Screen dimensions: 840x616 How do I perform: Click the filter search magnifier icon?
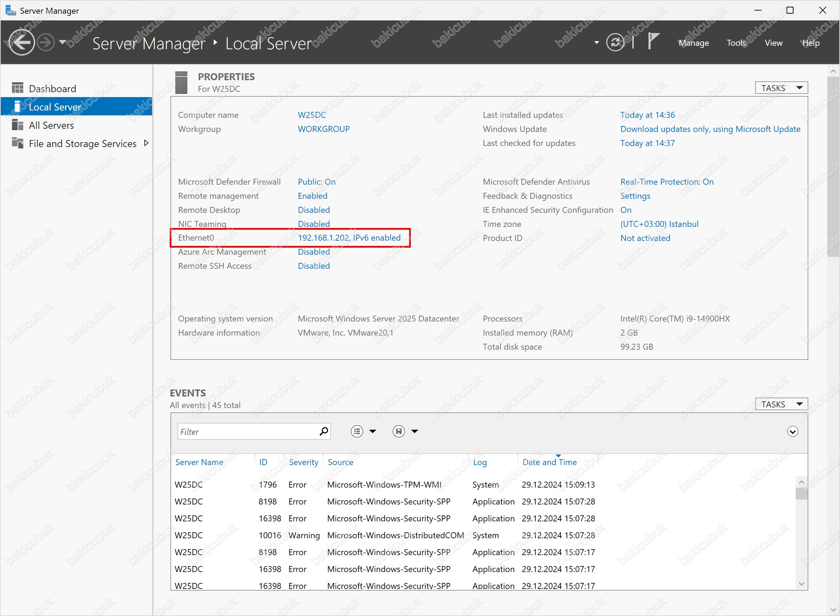(x=324, y=431)
